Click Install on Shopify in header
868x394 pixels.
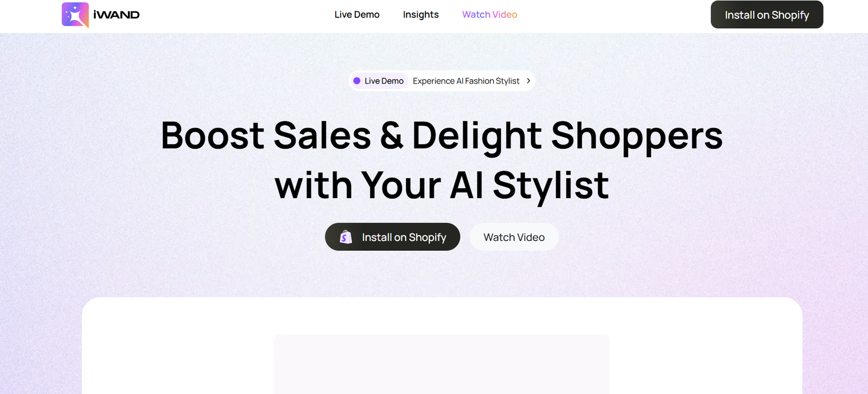pos(767,15)
